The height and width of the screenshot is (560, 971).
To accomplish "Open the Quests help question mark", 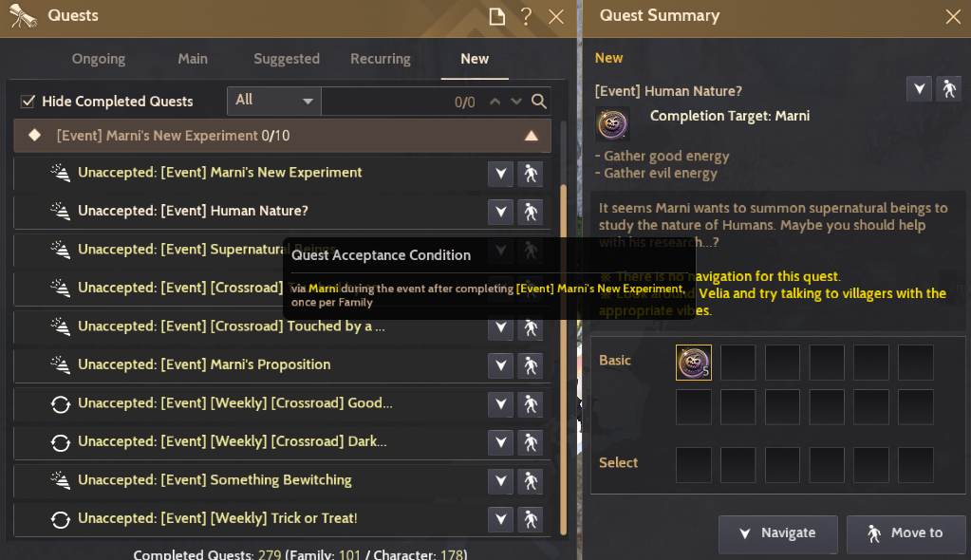I will pos(526,16).
